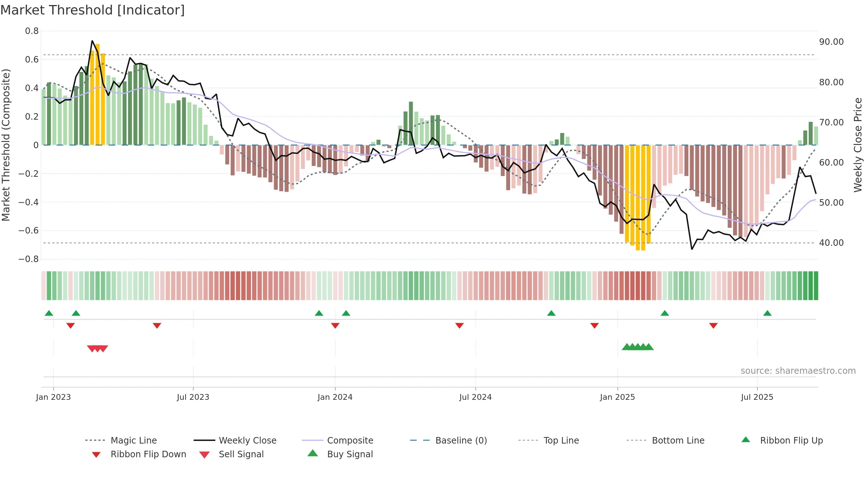Click the −0.8 tick on composite axis
Viewport: 868px width, 488px height.
pos(29,259)
